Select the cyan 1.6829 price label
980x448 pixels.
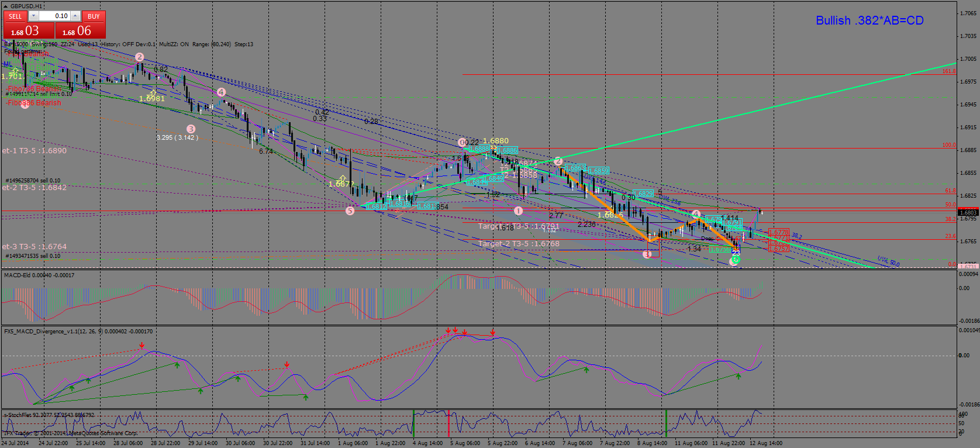[x=643, y=194]
